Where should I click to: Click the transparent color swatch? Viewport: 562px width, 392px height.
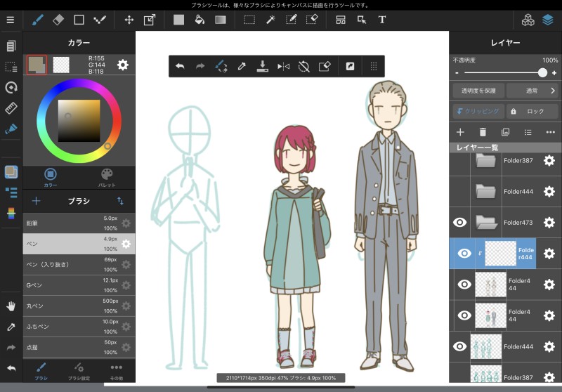click(x=61, y=65)
